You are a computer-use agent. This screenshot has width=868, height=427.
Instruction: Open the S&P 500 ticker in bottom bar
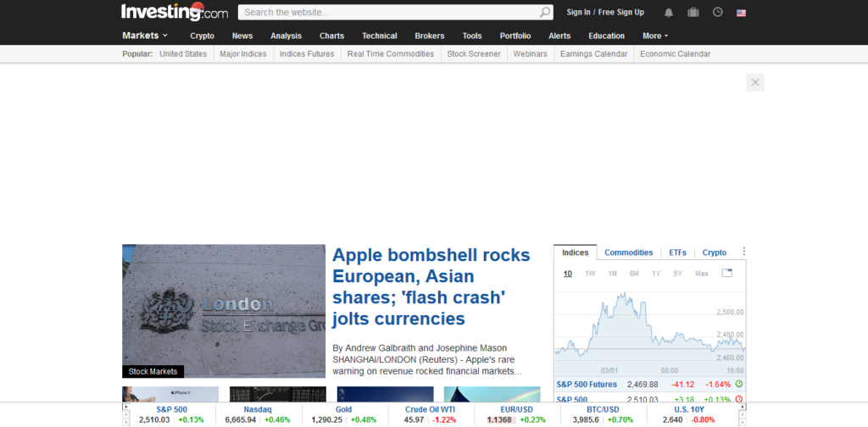tap(171, 409)
